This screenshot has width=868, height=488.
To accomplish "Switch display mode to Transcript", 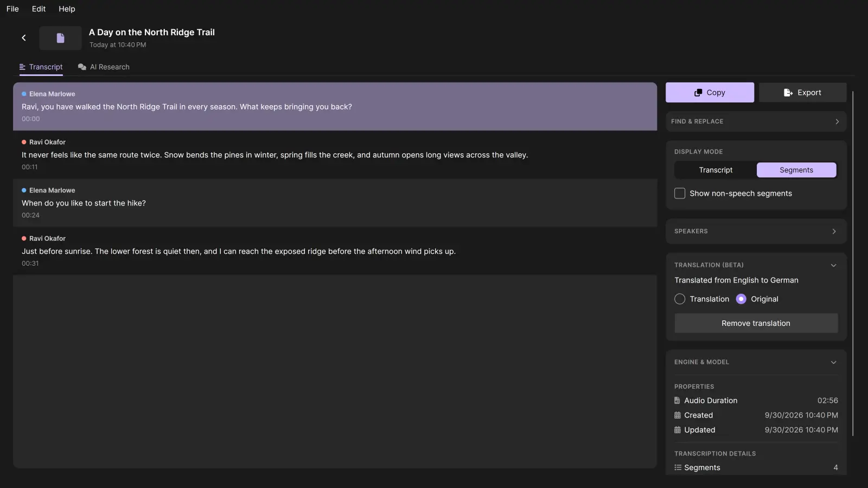I will [x=716, y=170].
